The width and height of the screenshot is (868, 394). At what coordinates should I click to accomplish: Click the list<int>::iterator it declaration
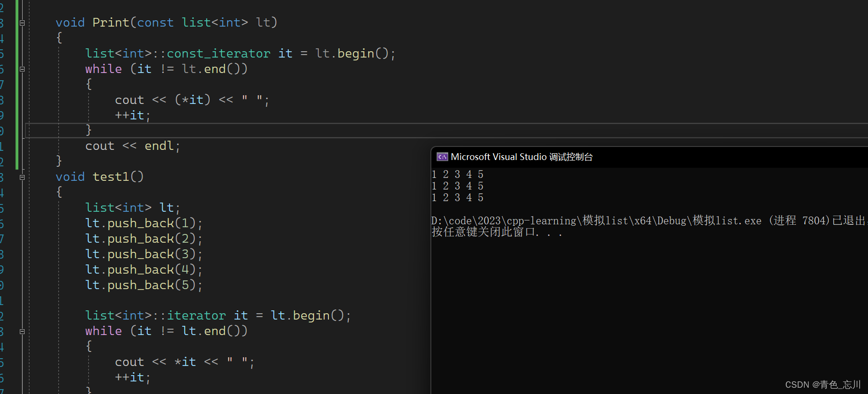pyautogui.click(x=218, y=315)
